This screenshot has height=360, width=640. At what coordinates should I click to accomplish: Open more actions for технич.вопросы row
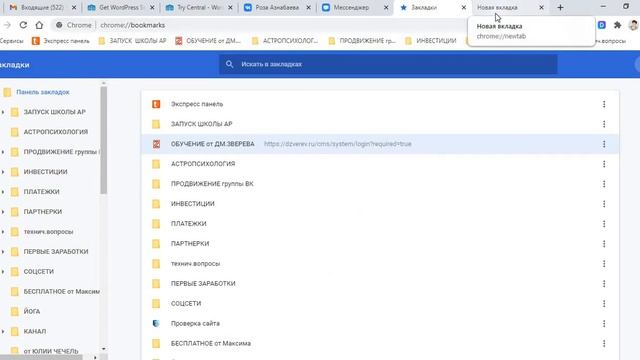click(604, 264)
